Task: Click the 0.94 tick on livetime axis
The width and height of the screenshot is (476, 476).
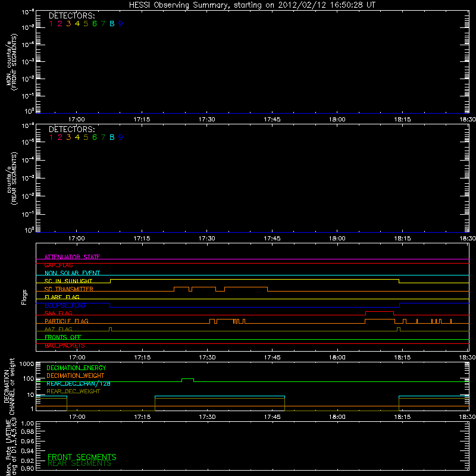Action: (27, 451)
